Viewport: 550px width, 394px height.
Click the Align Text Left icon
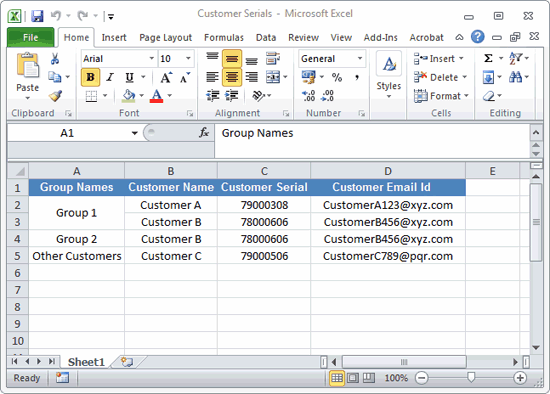click(212, 77)
